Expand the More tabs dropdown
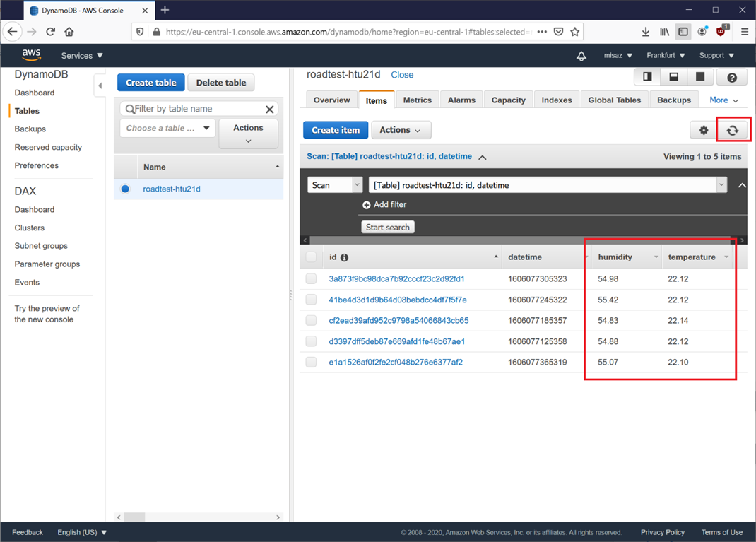This screenshot has width=756, height=542. pos(723,100)
